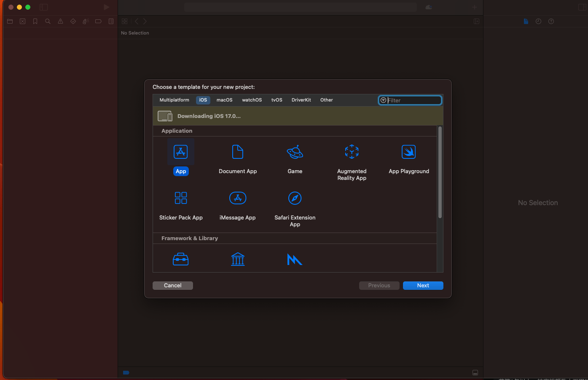588x380 pixels.
Task: Show the History inspector clock icon
Action: [x=539, y=21]
